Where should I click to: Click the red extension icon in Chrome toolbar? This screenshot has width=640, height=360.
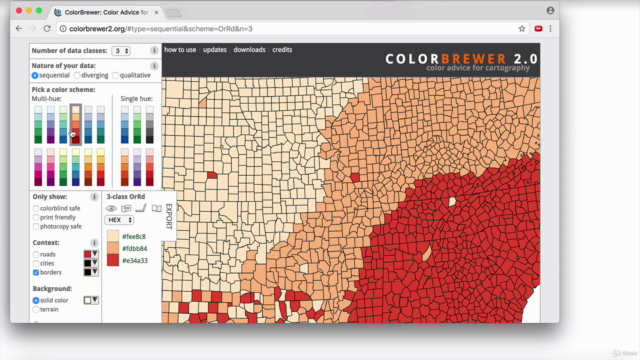538,29
